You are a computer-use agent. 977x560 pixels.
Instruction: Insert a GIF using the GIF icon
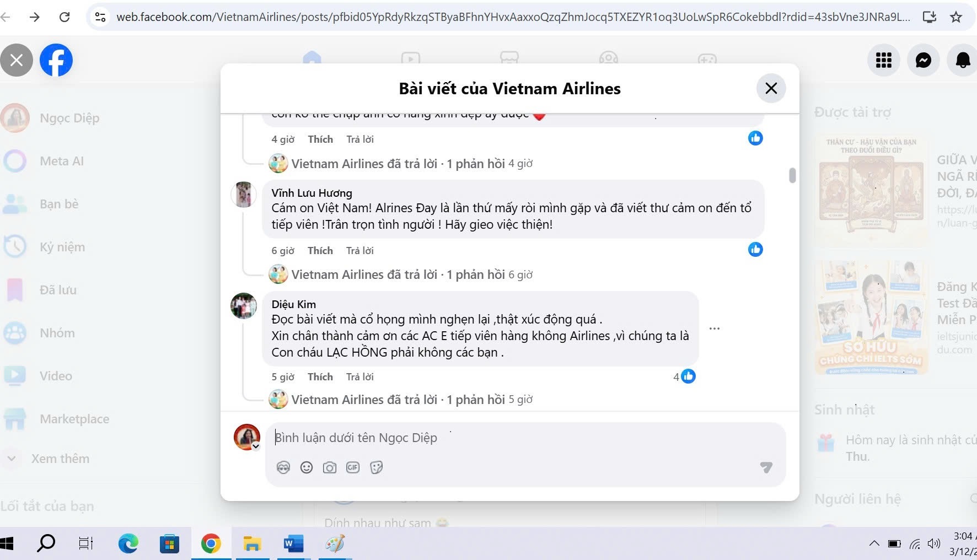tap(353, 467)
